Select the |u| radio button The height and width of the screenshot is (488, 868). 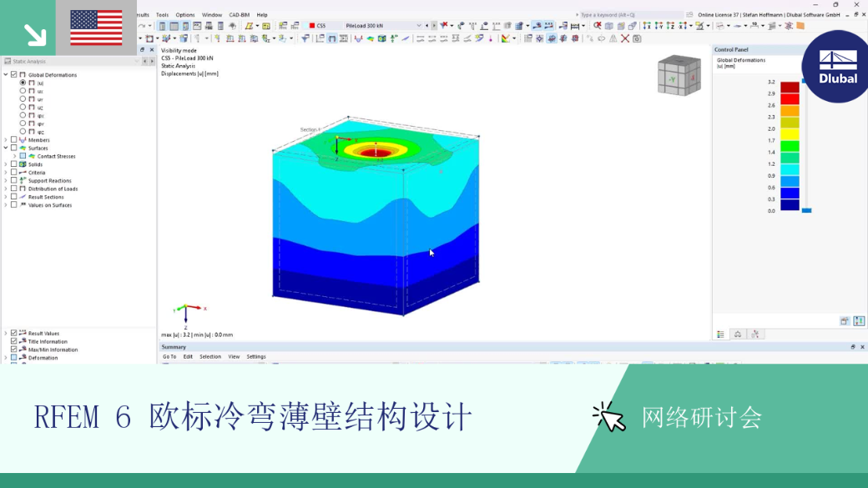[23, 83]
